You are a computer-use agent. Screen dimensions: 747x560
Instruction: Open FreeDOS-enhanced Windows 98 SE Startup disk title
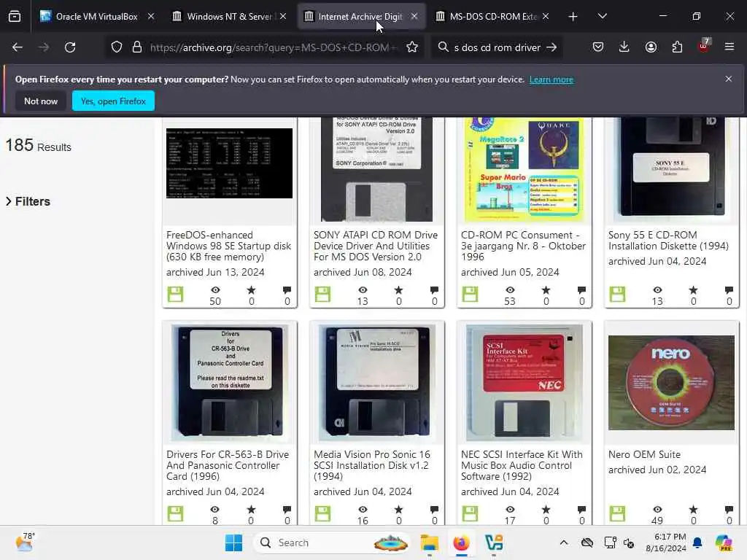coord(228,246)
